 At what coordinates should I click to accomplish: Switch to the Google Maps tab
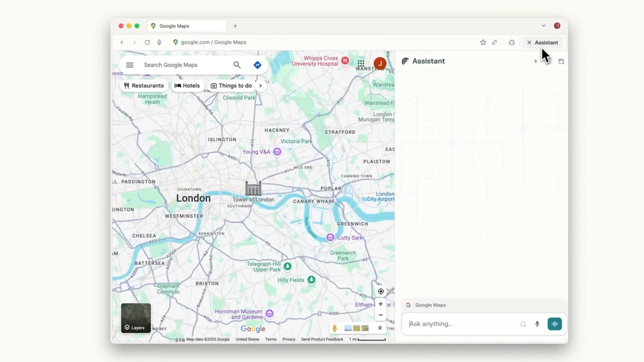[x=186, y=26]
